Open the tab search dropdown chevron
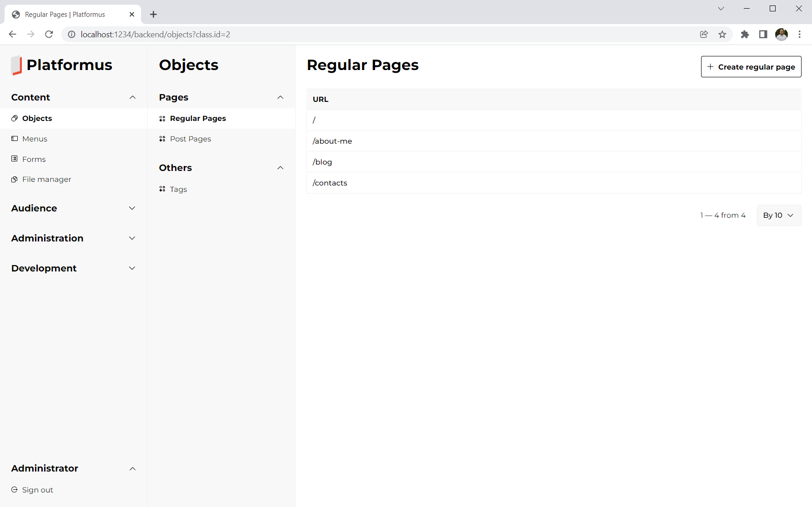The height and width of the screenshot is (507, 812). pyautogui.click(x=721, y=9)
